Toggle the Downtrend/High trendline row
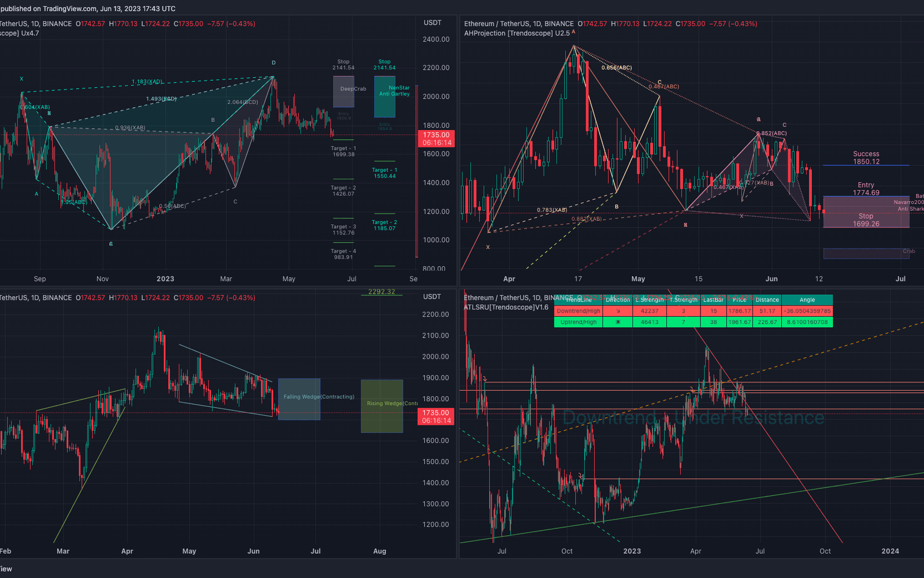The height and width of the screenshot is (578, 924). pos(577,311)
